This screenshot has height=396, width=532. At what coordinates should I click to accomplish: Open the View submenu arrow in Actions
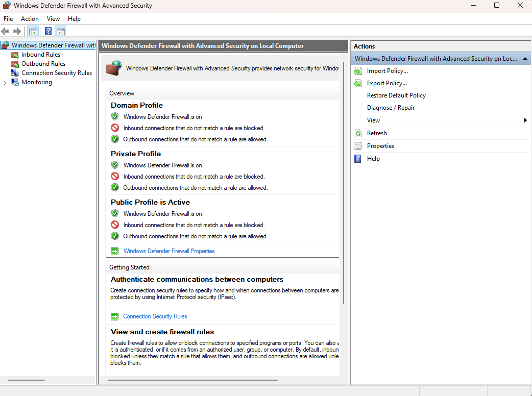(525, 120)
